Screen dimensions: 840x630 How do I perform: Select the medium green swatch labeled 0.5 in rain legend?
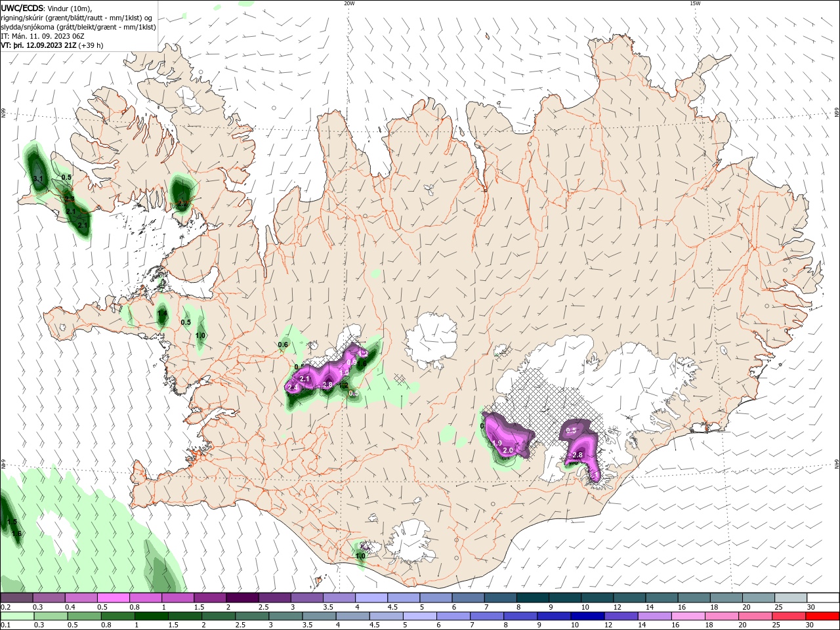tap(84, 616)
